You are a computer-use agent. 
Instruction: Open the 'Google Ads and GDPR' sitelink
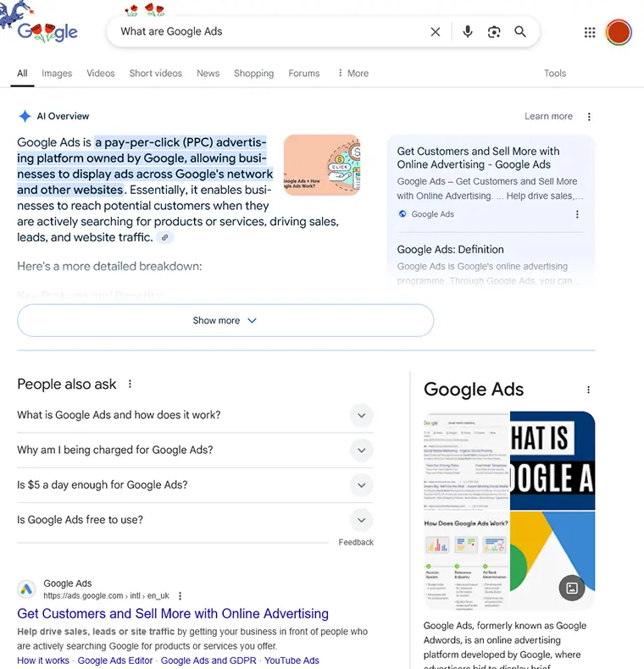click(x=208, y=661)
